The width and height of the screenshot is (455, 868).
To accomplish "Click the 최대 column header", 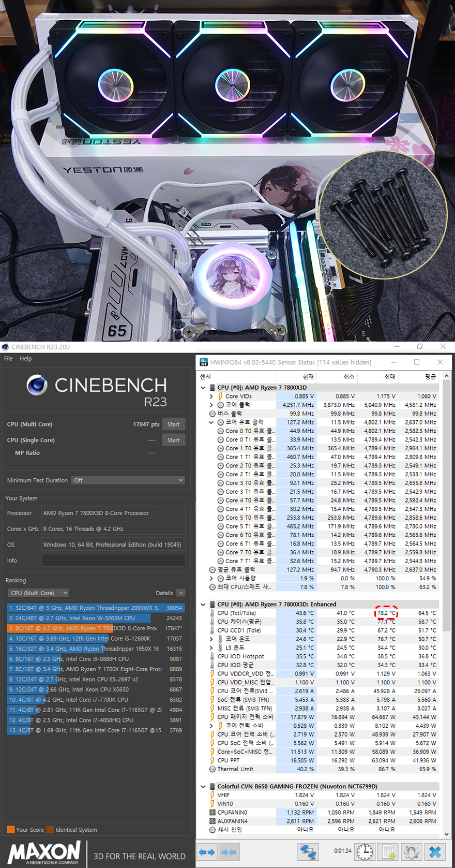I will click(390, 377).
